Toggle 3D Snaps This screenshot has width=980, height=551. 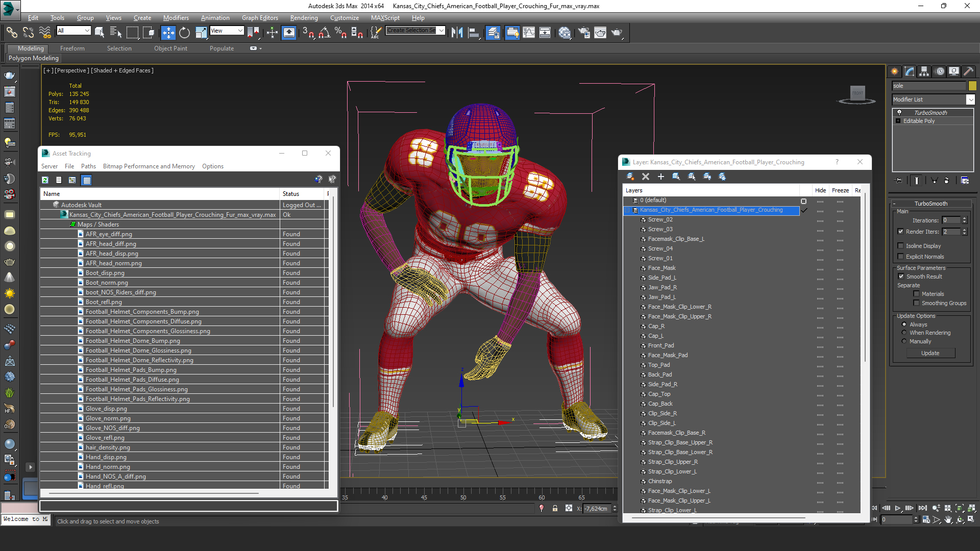[x=308, y=33]
